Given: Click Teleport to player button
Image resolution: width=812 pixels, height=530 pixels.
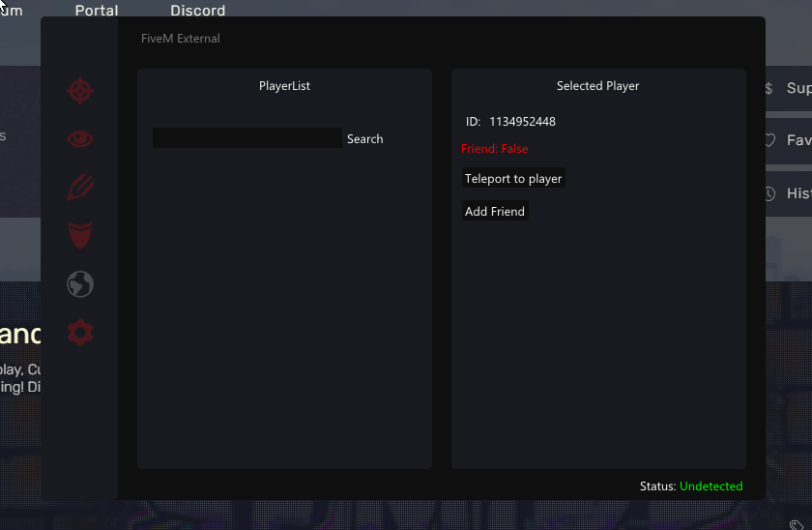Looking at the screenshot, I should point(513,178).
